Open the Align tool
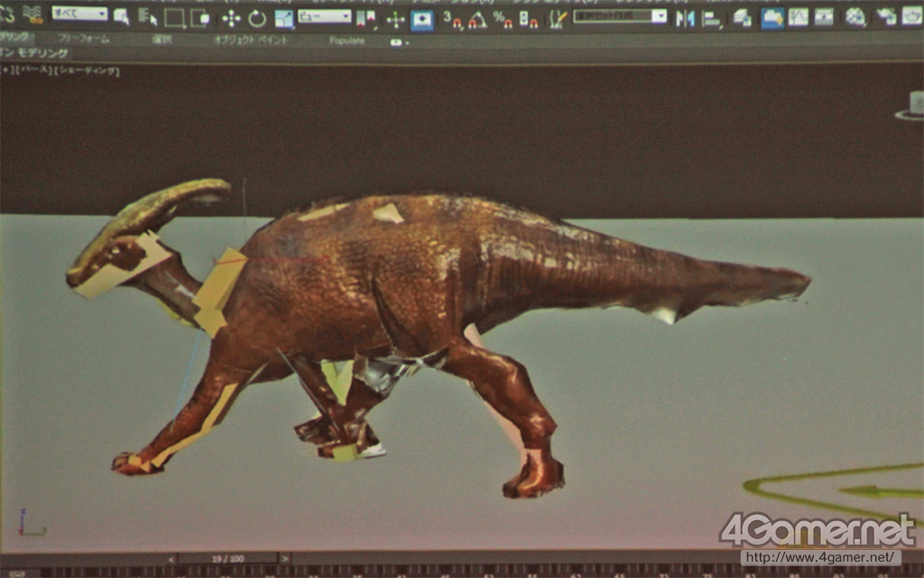The height and width of the screenshot is (578, 924). pos(712,18)
